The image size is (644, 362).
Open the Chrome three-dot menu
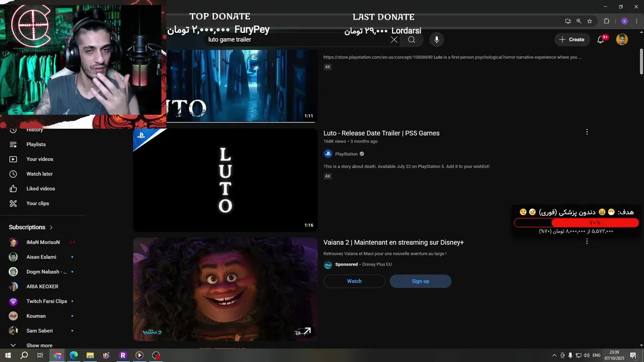(x=637, y=21)
